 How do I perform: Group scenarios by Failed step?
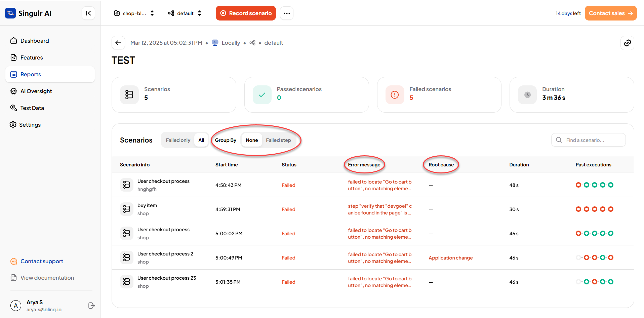pyautogui.click(x=278, y=140)
